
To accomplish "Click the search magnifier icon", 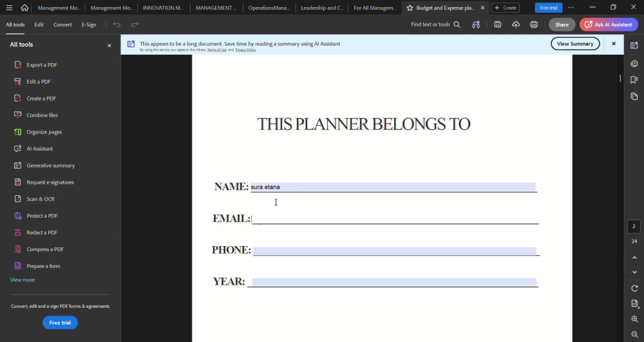I will click(457, 24).
